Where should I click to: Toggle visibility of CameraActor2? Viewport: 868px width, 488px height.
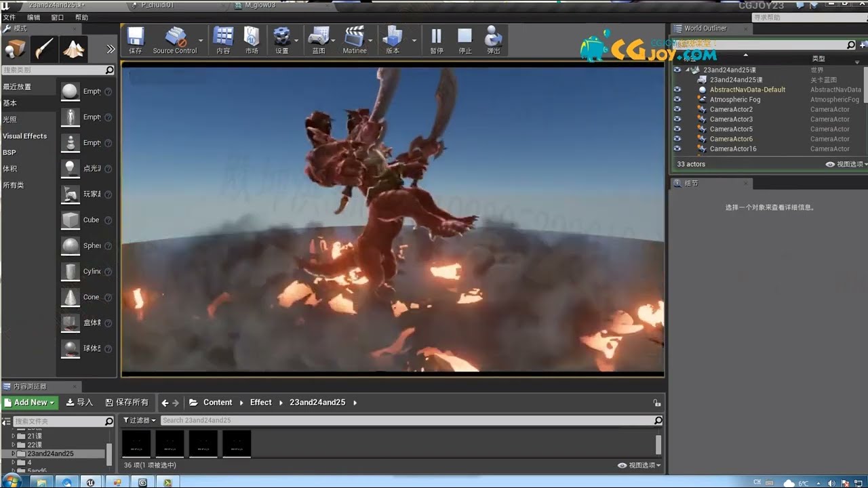tap(677, 109)
